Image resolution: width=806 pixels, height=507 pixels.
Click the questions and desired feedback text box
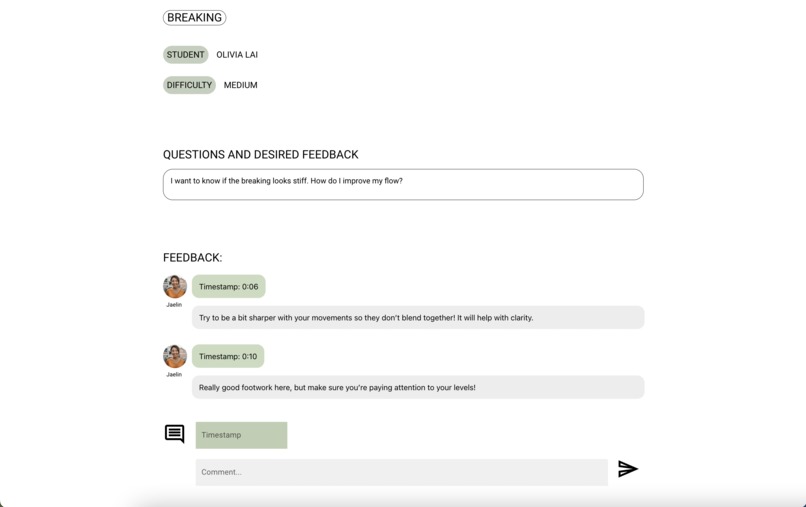coord(403,184)
